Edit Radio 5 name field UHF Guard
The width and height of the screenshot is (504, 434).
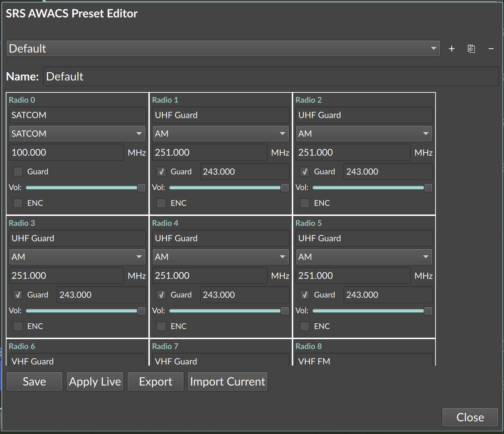[x=364, y=238]
